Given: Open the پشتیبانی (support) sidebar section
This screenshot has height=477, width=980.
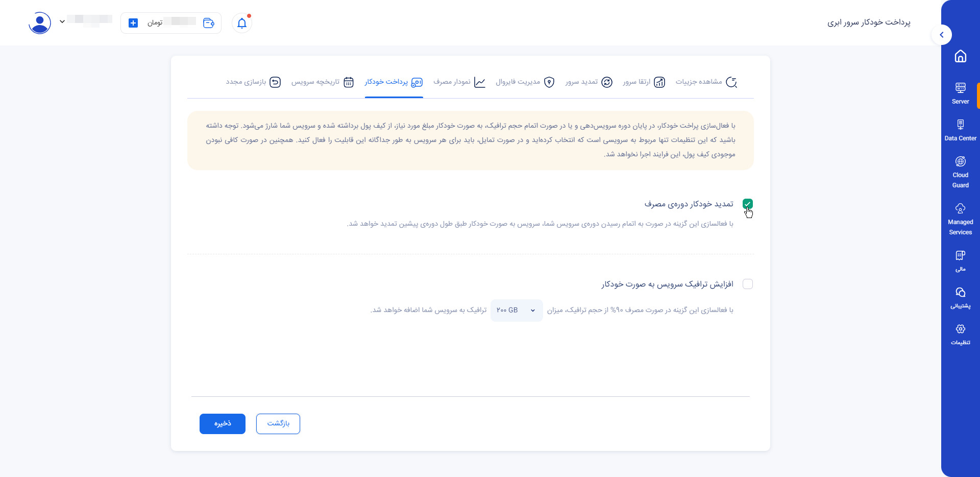Looking at the screenshot, I should (x=960, y=298).
